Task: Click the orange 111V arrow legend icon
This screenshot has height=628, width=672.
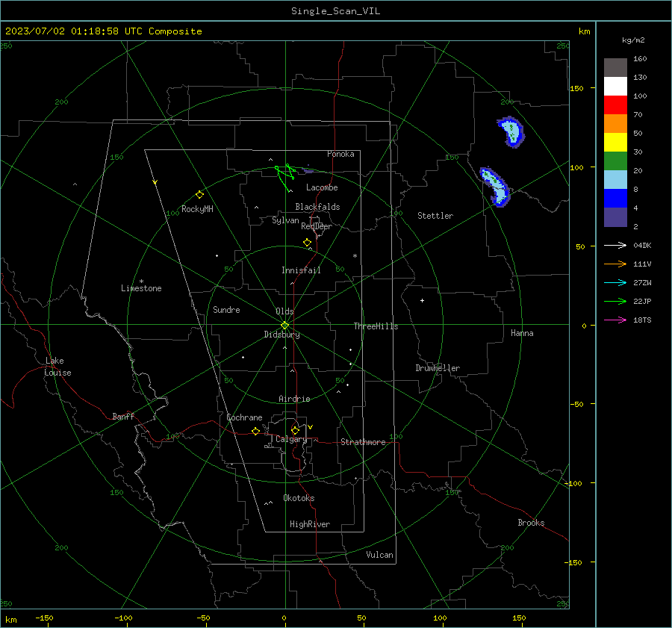Action: [615, 264]
